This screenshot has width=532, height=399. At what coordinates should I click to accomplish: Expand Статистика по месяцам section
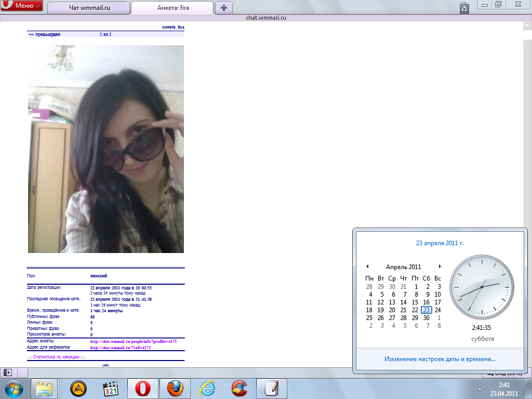click(x=56, y=357)
